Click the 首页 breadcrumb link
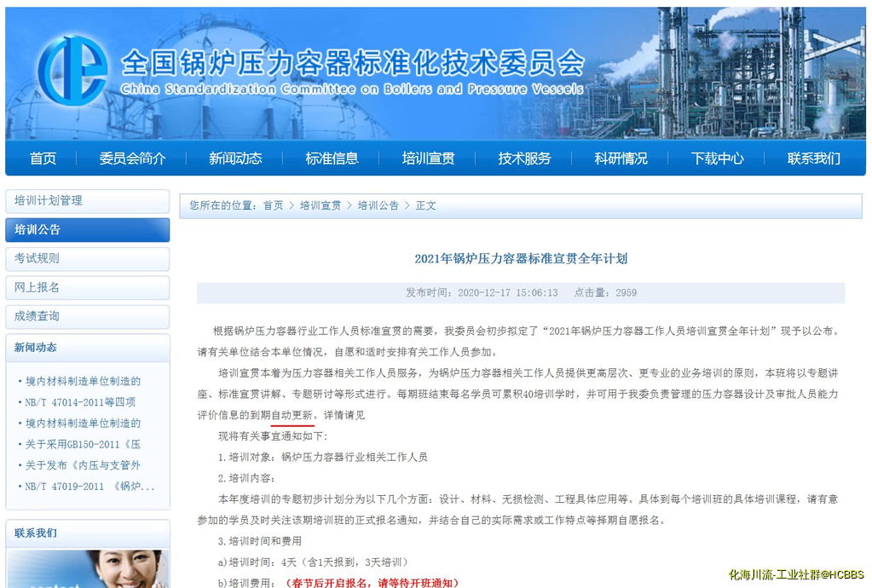872x588 pixels. (273, 205)
